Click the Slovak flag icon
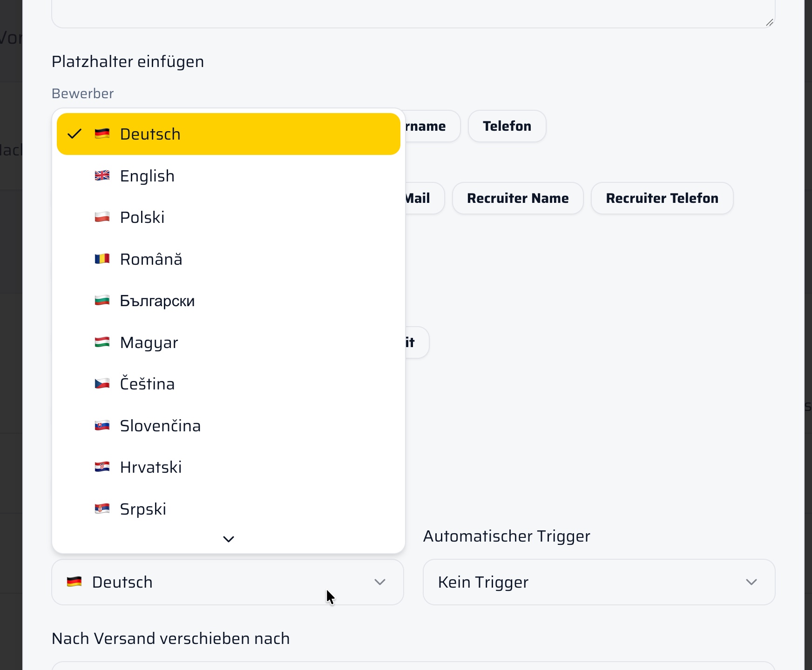This screenshot has height=670, width=812. click(x=102, y=425)
